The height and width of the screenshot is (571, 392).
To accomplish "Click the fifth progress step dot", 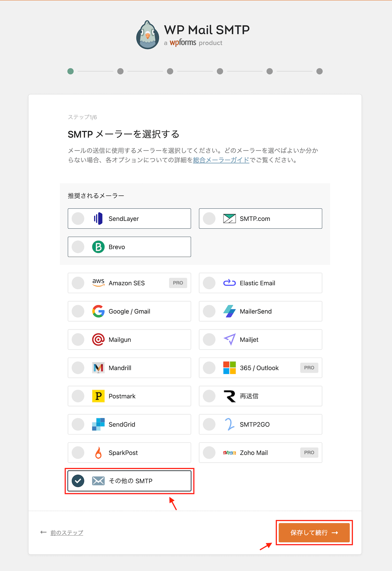I will [270, 71].
